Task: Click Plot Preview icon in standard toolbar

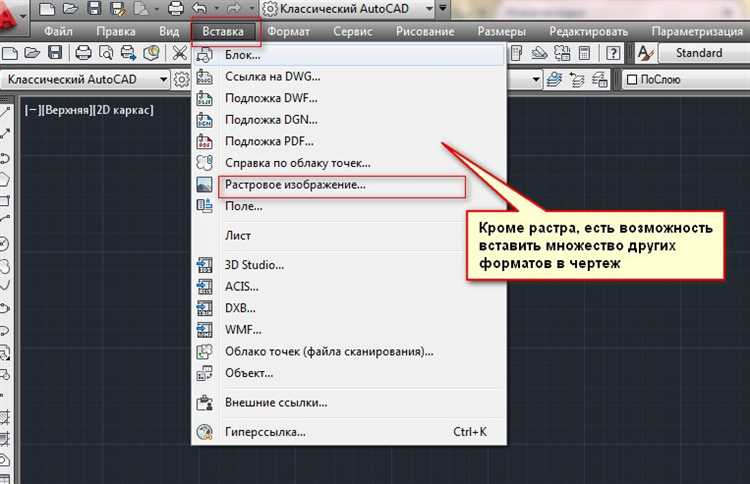Action: point(106,53)
